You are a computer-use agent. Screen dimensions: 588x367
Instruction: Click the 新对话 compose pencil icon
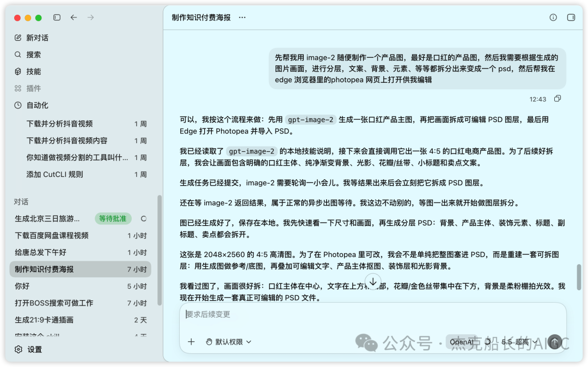[x=18, y=38]
